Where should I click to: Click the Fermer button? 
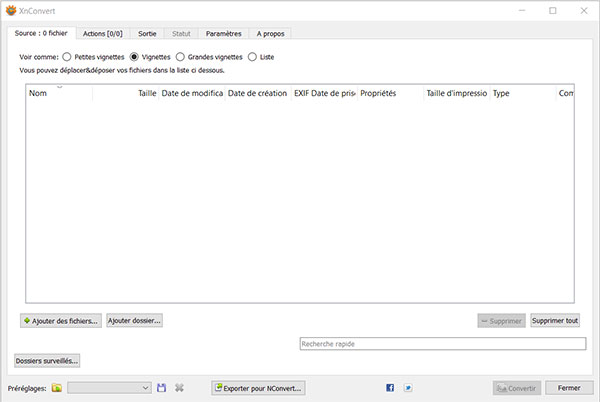click(x=569, y=388)
